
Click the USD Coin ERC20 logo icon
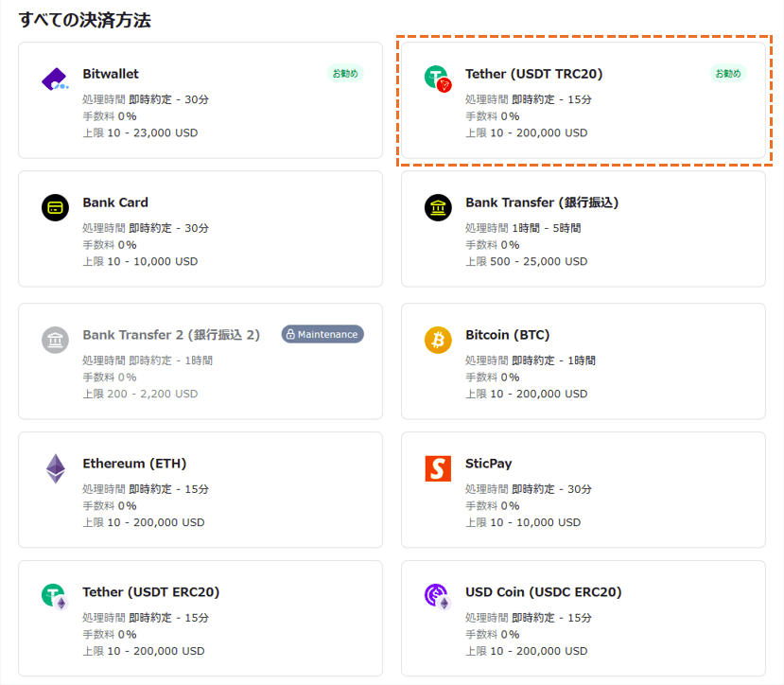click(x=438, y=597)
